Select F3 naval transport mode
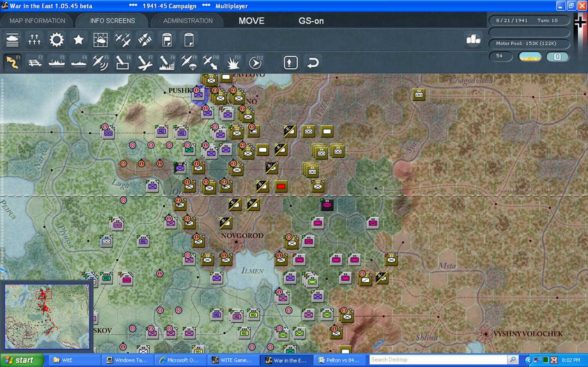Image resolution: width=588 pixels, height=367 pixels. point(57,62)
